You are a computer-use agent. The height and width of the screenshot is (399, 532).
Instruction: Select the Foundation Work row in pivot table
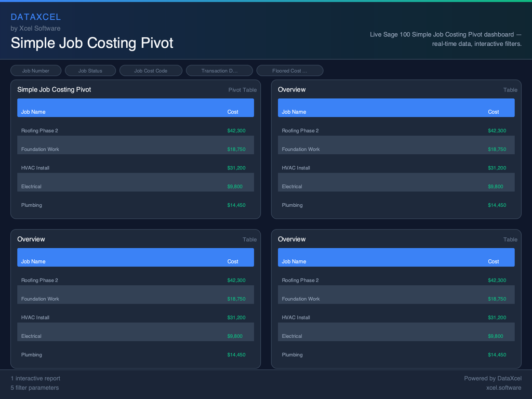[135, 149]
